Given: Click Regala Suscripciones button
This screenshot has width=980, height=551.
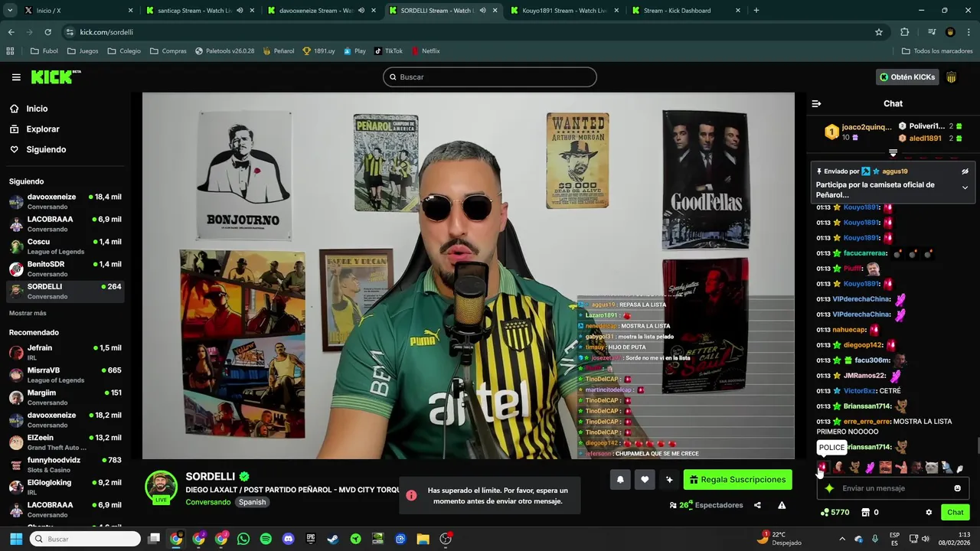Looking at the screenshot, I should [737, 480].
